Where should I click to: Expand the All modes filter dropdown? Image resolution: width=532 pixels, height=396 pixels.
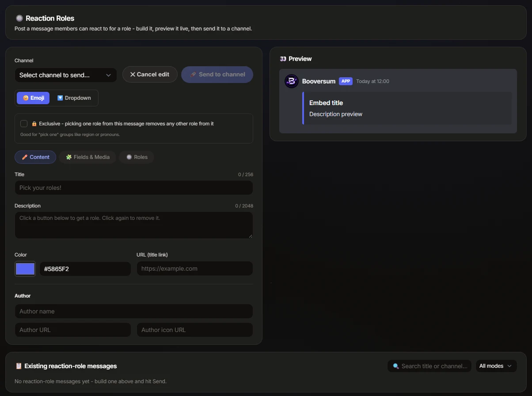[x=496, y=366]
